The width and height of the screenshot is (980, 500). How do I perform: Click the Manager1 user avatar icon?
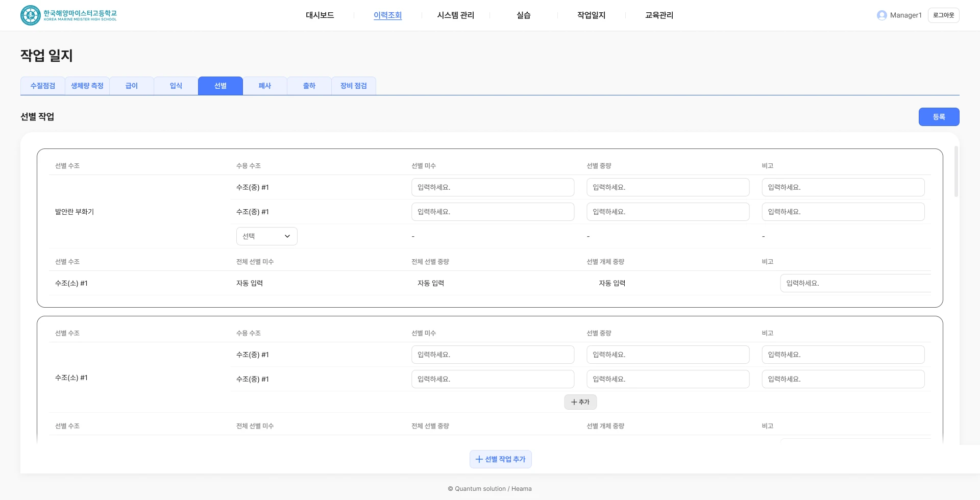[881, 15]
